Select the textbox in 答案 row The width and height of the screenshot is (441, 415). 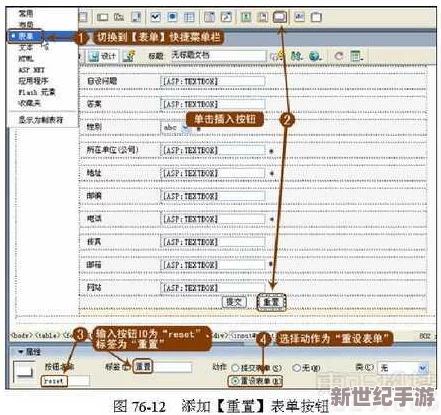[x=213, y=104]
